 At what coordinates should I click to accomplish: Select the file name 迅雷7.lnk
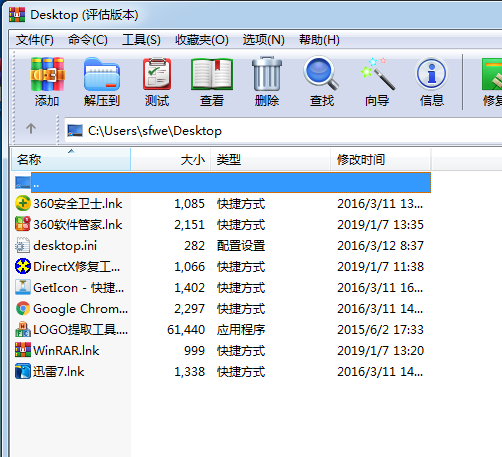coord(58,372)
